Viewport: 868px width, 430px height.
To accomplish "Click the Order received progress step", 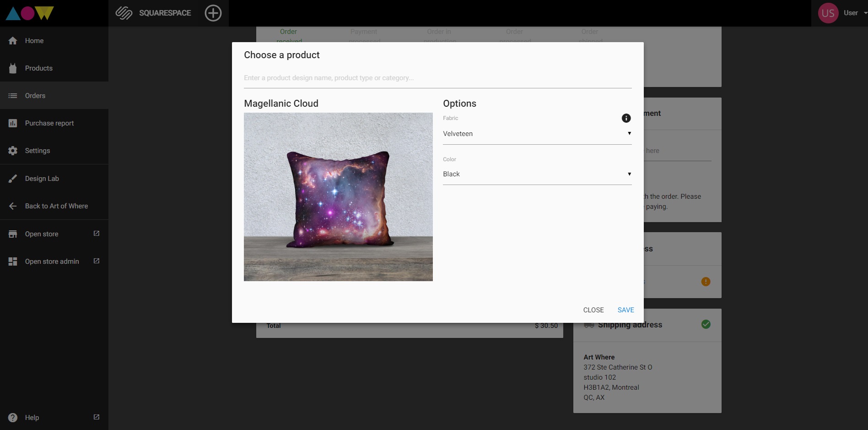I will click(289, 36).
